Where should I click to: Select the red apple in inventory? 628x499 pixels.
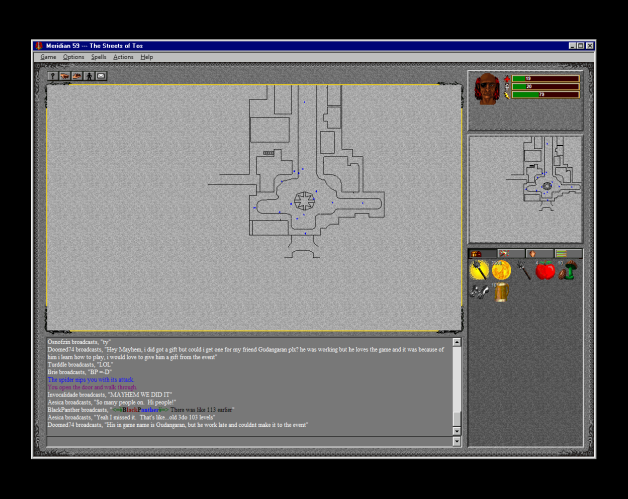[x=545, y=271]
